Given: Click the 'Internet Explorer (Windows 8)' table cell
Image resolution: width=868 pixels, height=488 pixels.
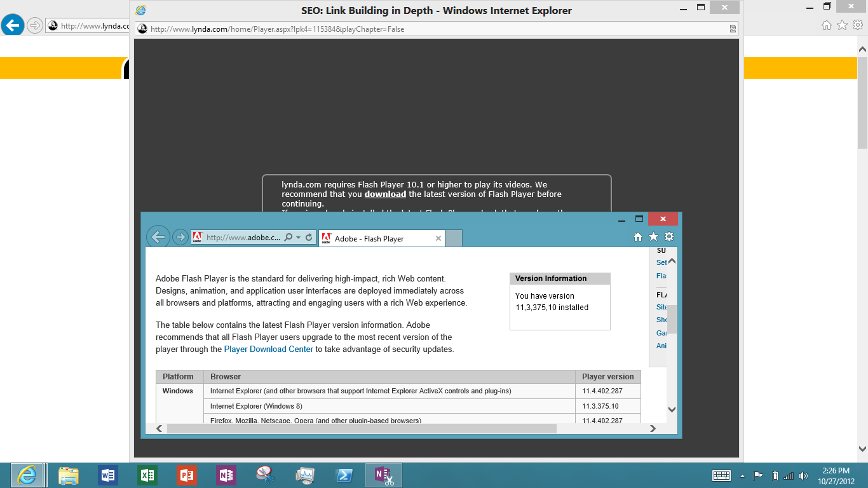Looking at the screenshot, I should pyautogui.click(x=389, y=406).
